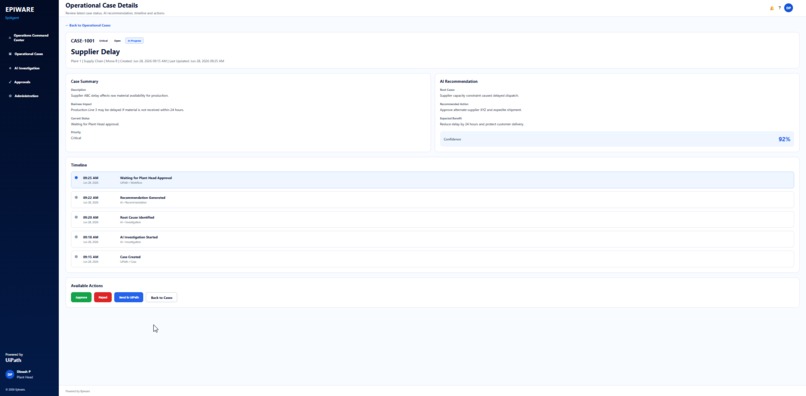The width and height of the screenshot is (806, 396).
Task: Click the Open badge beside CASE-1001
Action: tap(117, 40)
